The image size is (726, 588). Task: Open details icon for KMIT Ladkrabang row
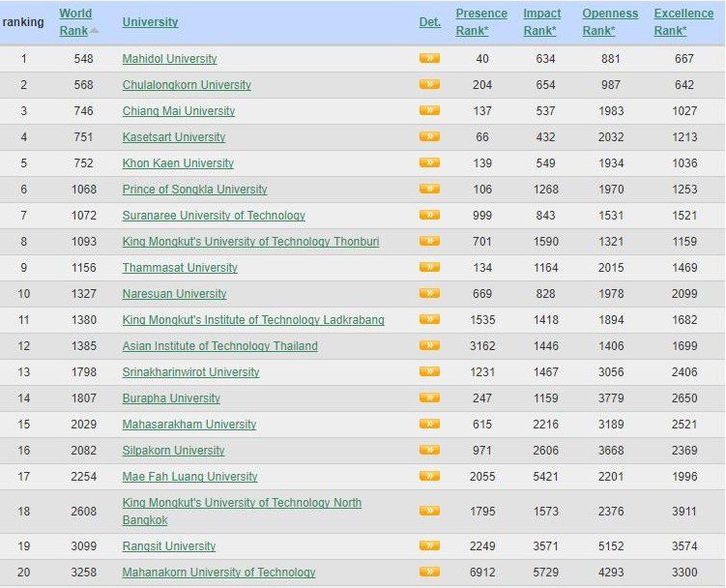coord(429,319)
